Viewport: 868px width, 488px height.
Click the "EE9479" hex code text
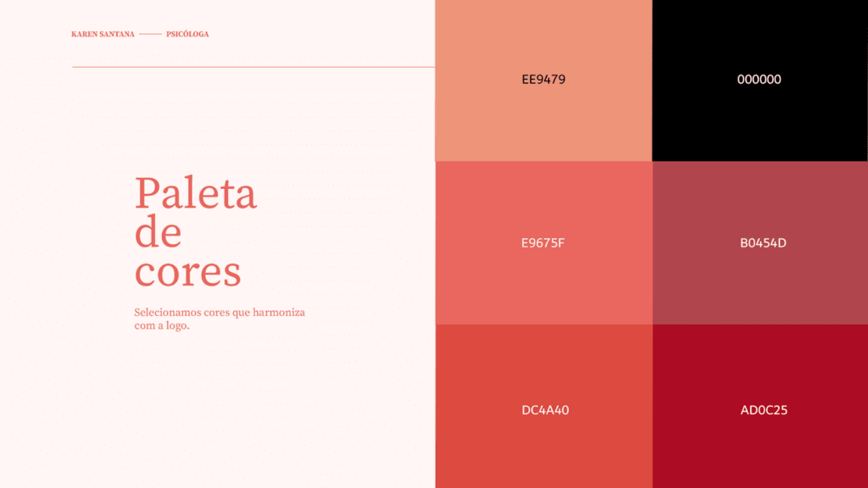click(543, 80)
